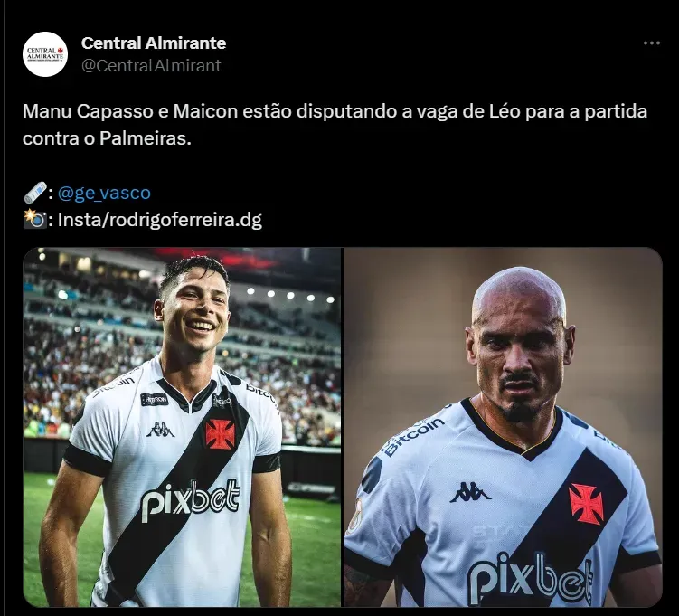679x616 pixels.
Task: Open right photo of bald player
Action: [x=503, y=427]
